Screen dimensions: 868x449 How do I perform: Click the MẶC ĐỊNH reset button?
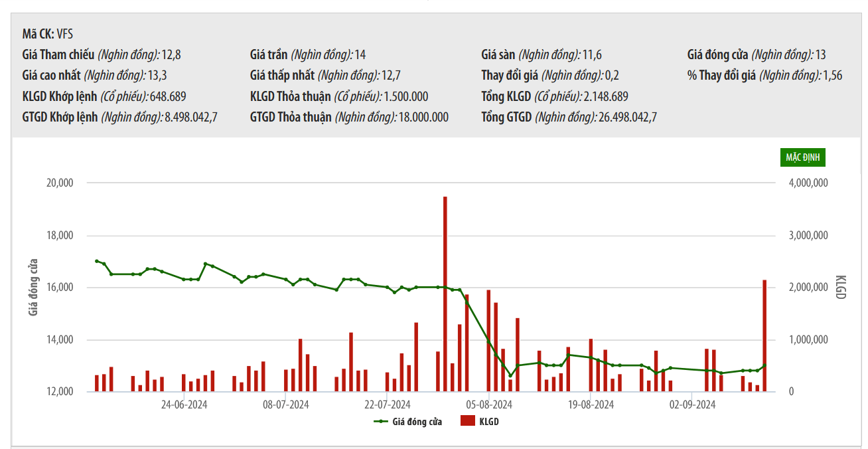(802, 157)
